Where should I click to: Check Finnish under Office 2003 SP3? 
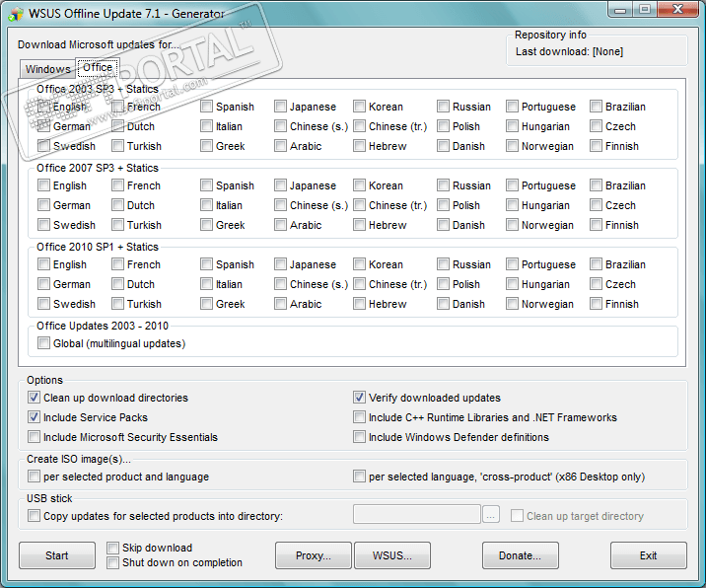click(x=596, y=146)
